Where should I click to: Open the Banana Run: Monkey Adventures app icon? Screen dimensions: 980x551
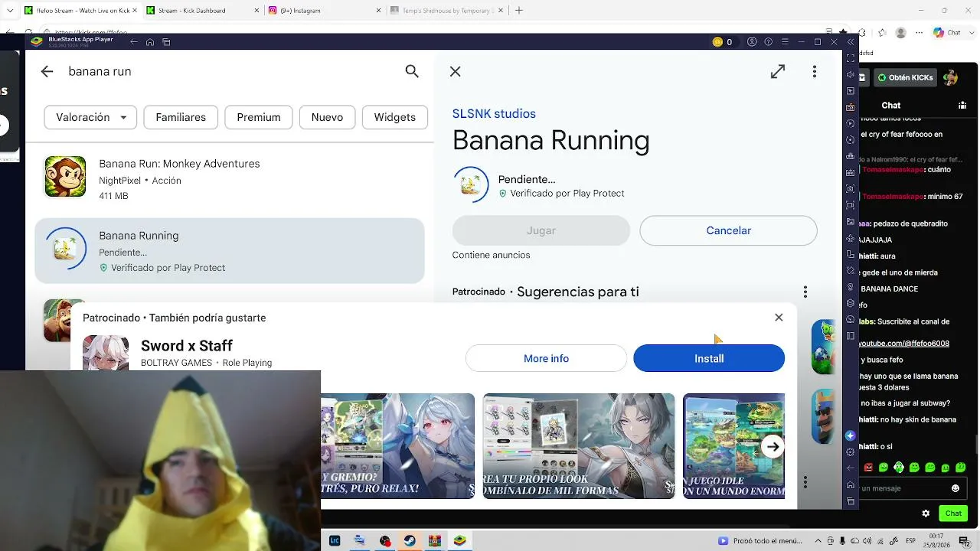click(65, 177)
